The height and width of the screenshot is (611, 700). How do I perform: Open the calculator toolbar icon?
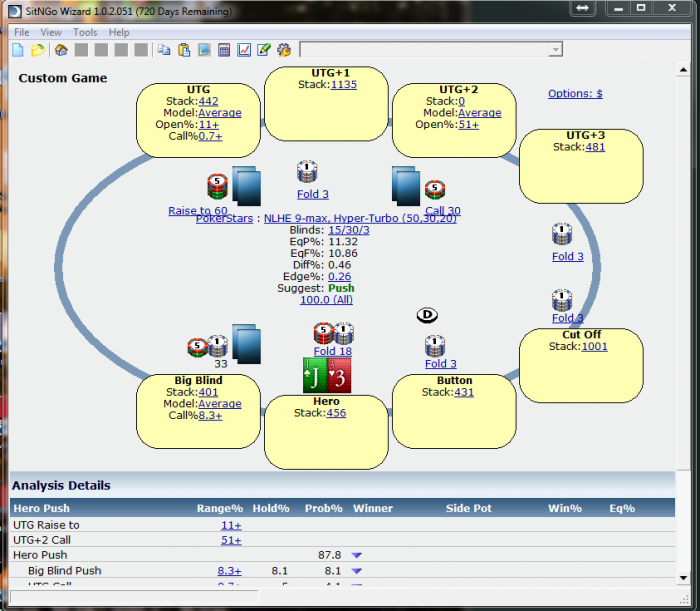coord(224,50)
